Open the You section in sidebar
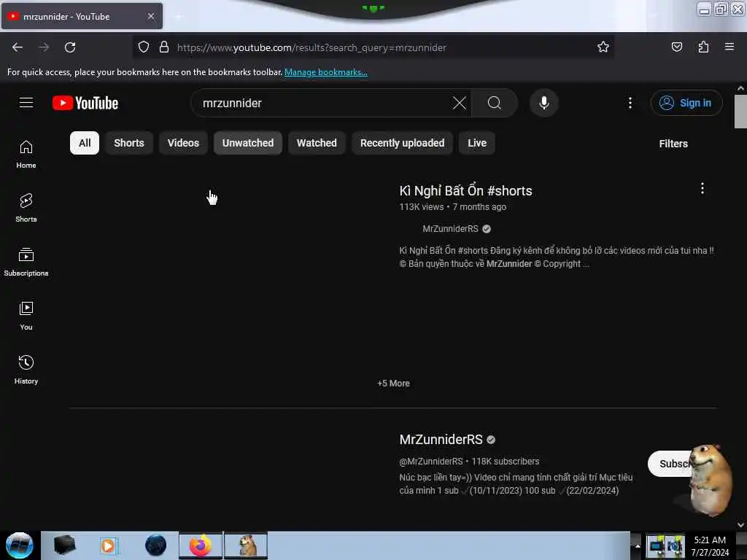Image resolution: width=747 pixels, height=560 pixels. pyautogui.click(x=26, y=316)
